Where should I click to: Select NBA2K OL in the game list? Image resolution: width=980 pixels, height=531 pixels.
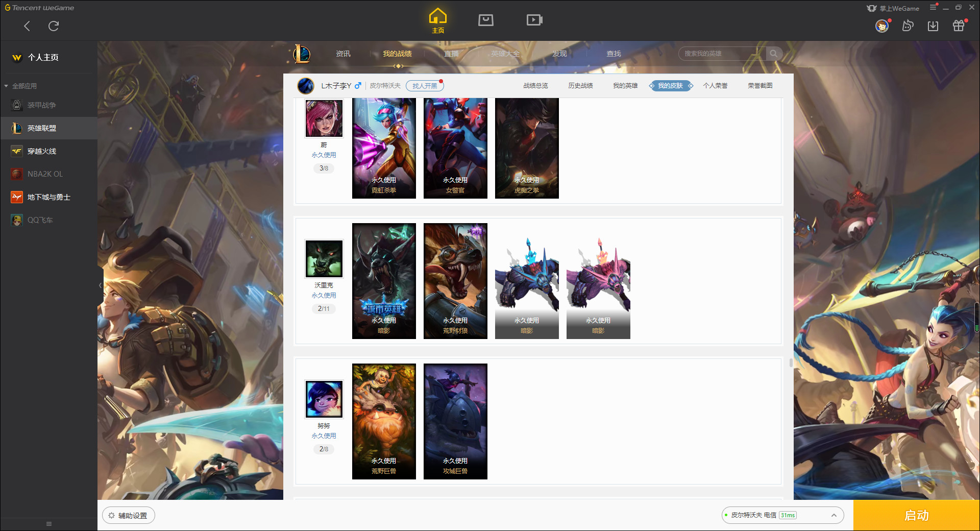48,174
